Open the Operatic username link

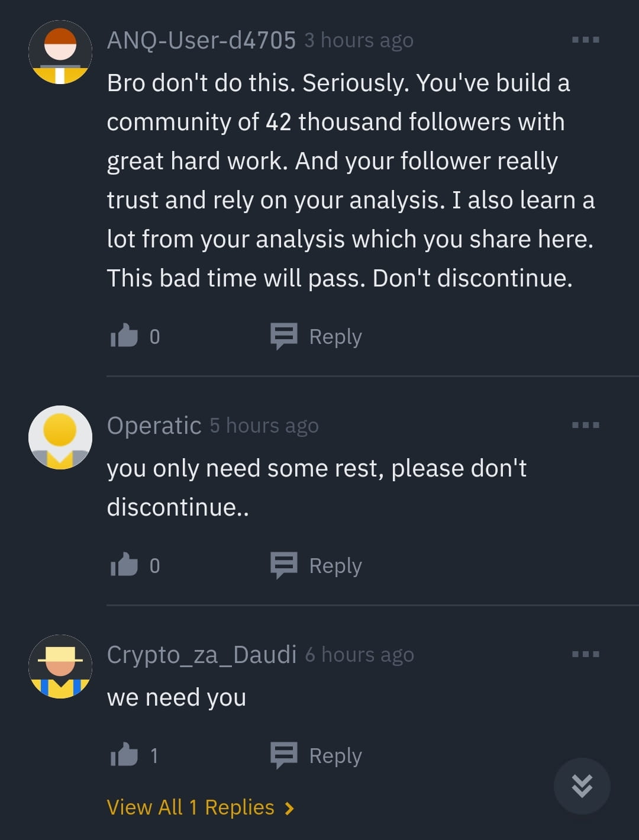pyautogui.click(x=154, y=426)
